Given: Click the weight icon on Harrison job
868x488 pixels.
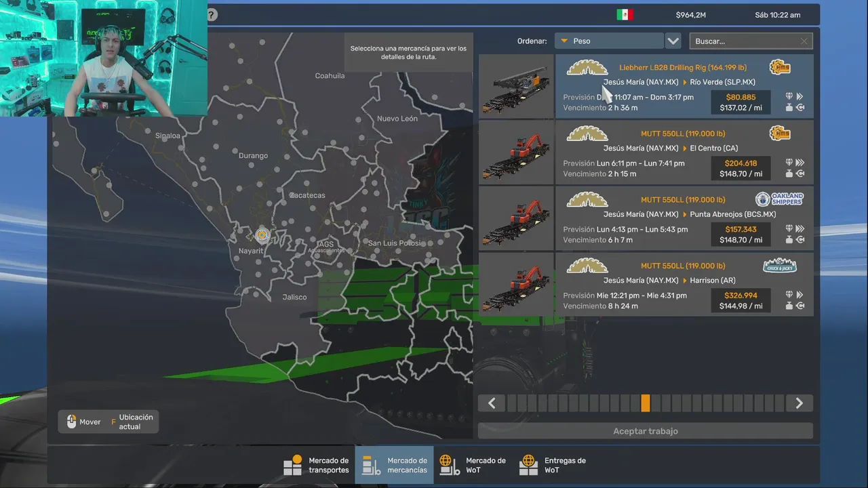Looking at the screenshot, I should pyautogui.click(x=789, y=306).
